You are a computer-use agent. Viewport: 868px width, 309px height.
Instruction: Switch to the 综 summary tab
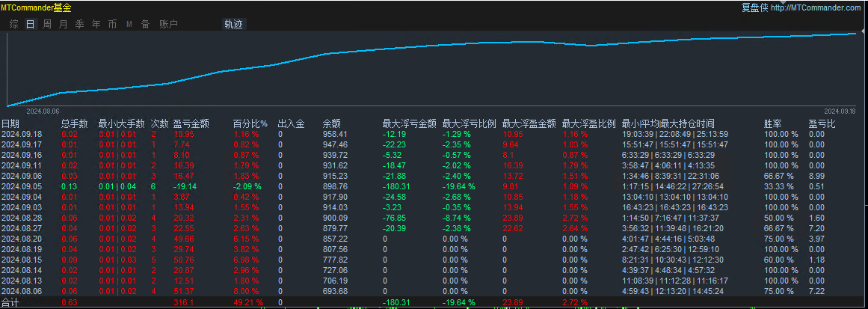click(14, 25)
